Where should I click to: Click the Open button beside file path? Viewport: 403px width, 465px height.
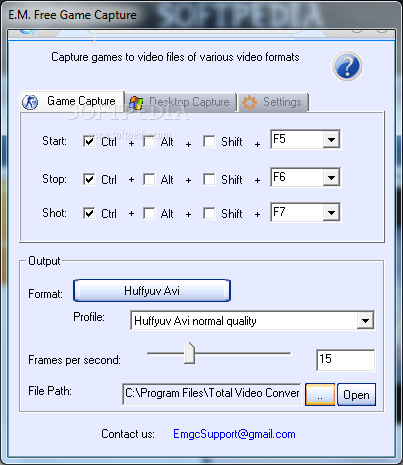tap(356, 394)
